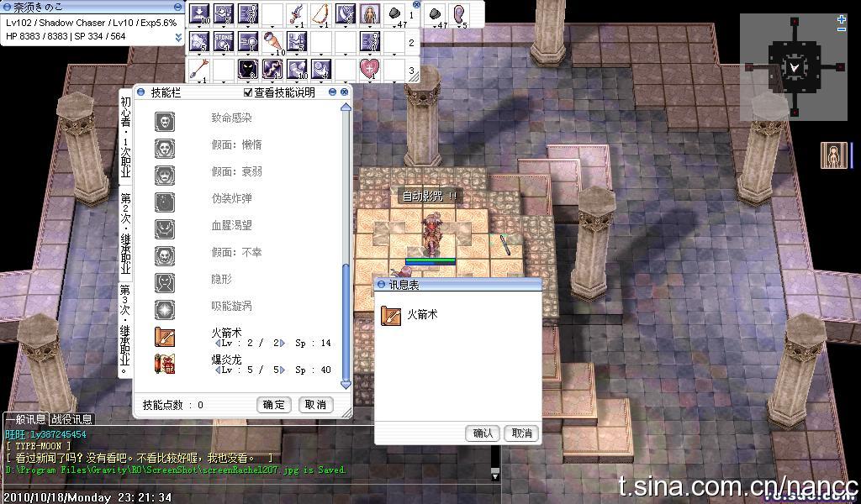This screenshot has width=861, height=504.
Task: Click the skill list scroll-down arrow
Action: pyautogui.click(x=346, y=385)
